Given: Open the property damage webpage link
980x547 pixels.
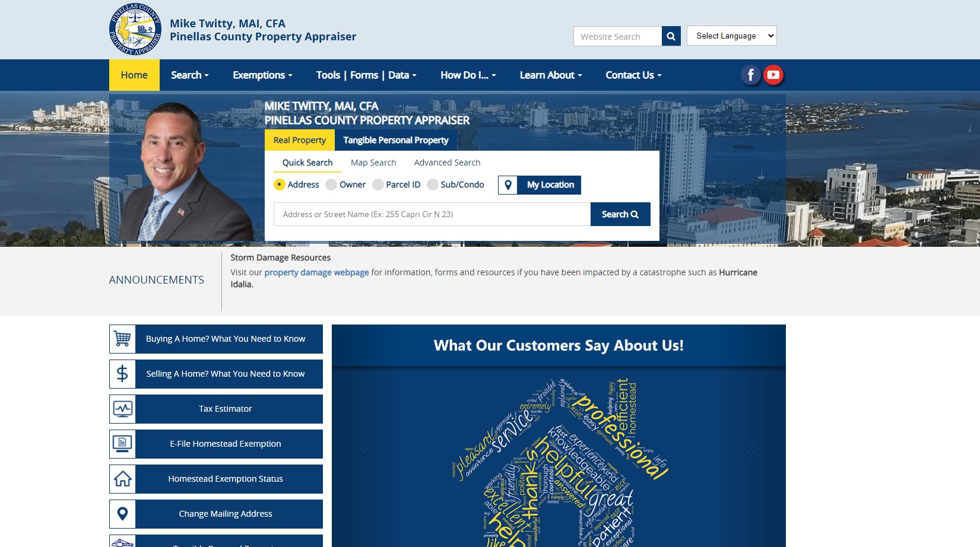Looking at the screenshot, I should tap(316, 272).
